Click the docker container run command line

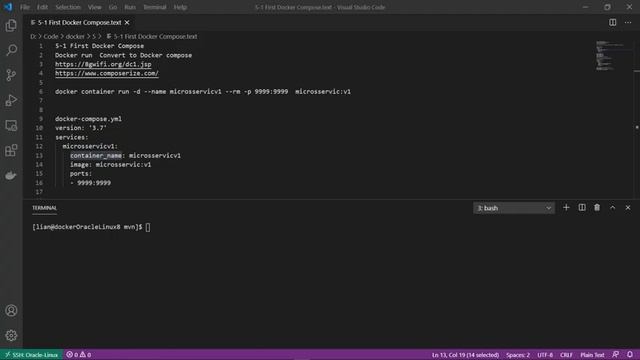tap(203, 91)
